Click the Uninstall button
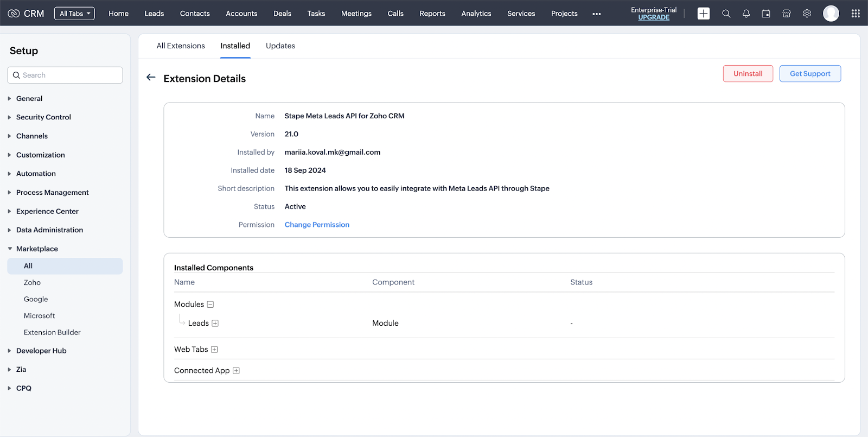This screenshot has height=437, width=868. coord(748,74)
